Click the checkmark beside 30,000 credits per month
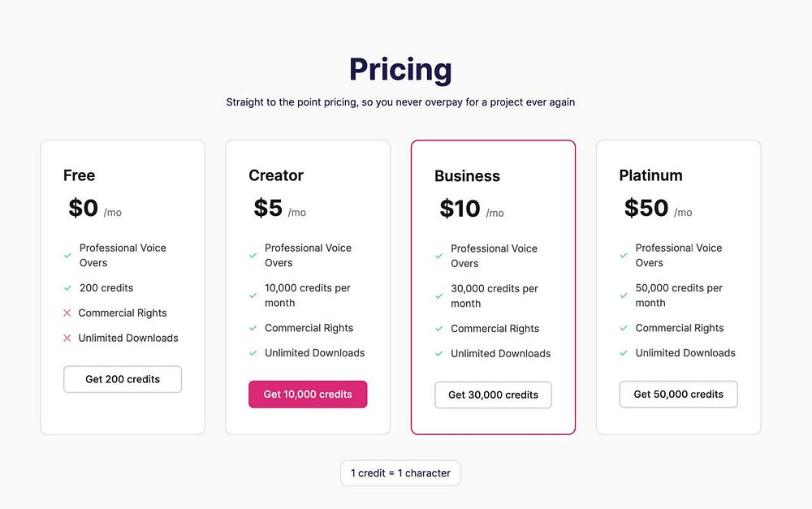The height and width of the screenshot is (509, 812). tap(439, 296)
